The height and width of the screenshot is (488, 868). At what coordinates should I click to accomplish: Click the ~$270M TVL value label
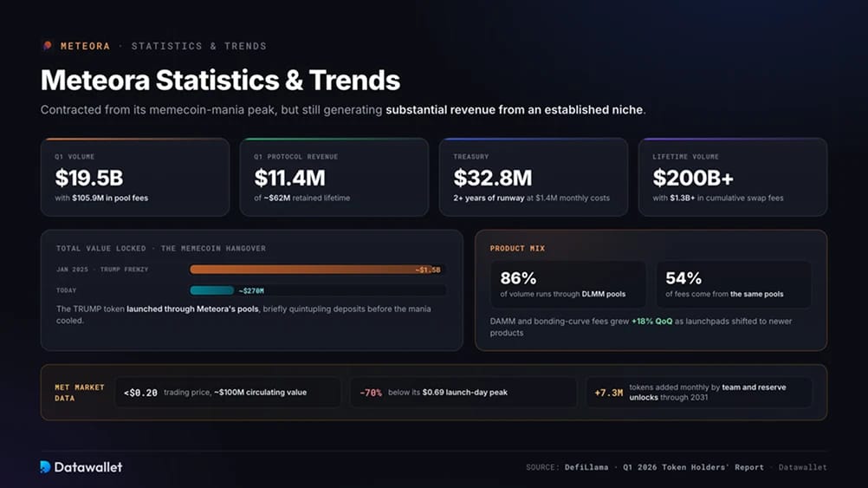(251, 290)
